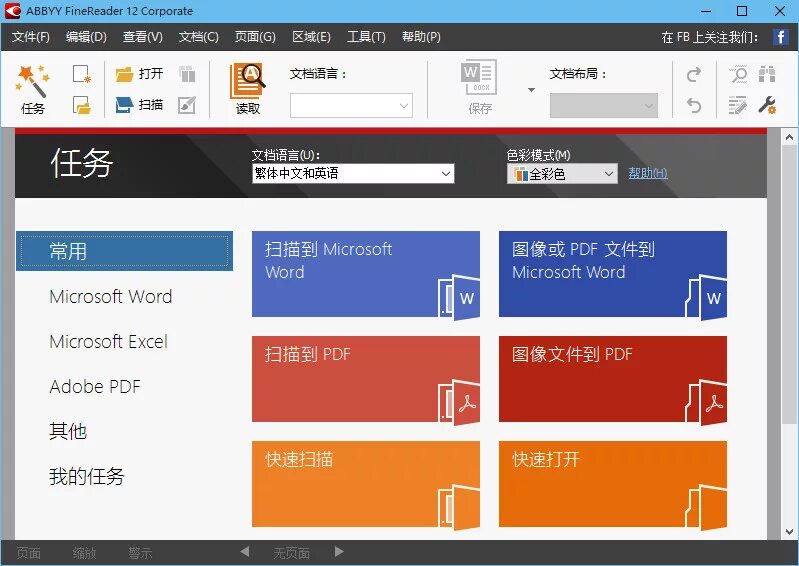Create a new document with the blank page icon
The height and width of the screenshot is (566, 799).
82,74
